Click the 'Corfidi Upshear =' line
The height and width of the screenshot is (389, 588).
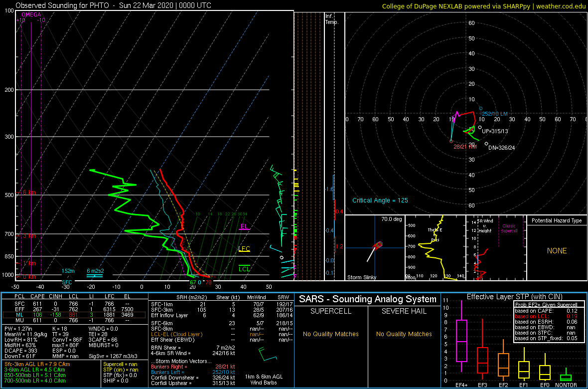click(193, 383)
